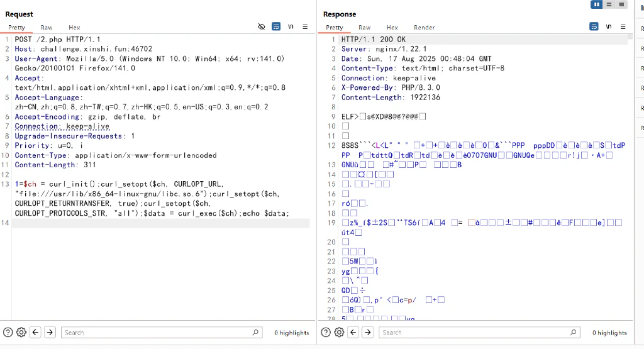644x349 pixels.
Task: Click Host header challenge.xinshi.fun:46702
Action: [x=84, y=49]
